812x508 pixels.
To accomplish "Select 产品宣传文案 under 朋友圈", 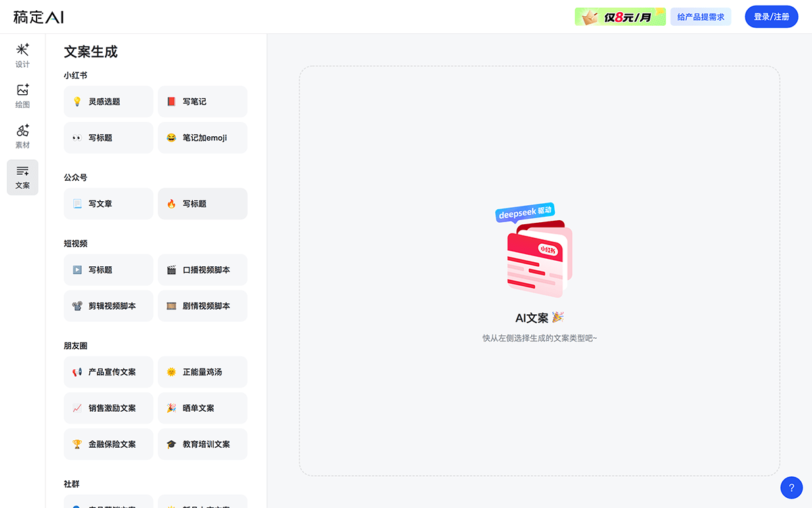I will (x=108, y=371).
